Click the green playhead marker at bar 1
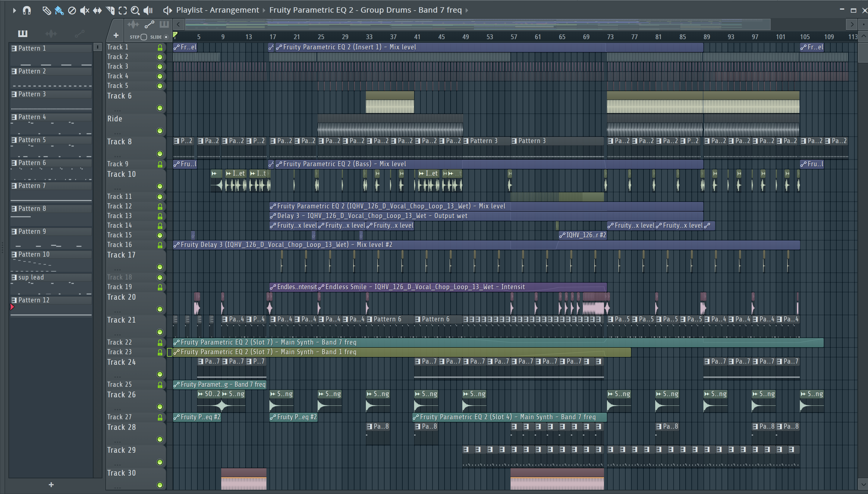868x494 pixels. [x=175, y=35]
